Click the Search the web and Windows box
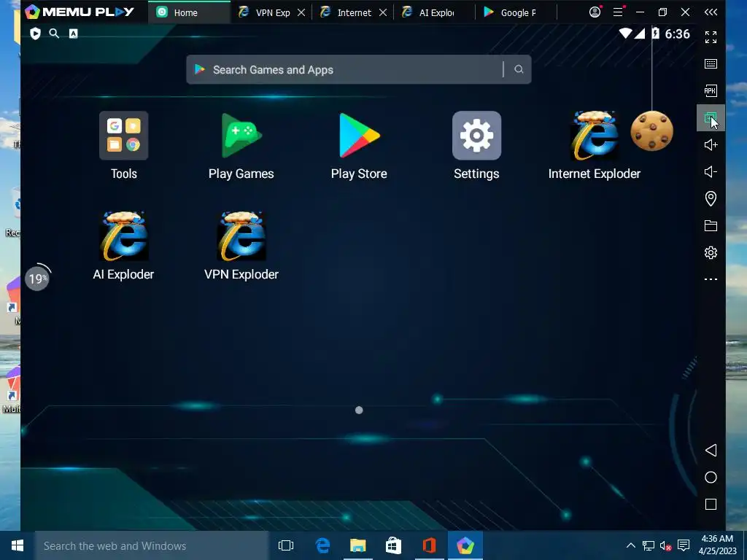Viewport: 747px width, 560px height. pyautogui.click(x=152, y=545)
